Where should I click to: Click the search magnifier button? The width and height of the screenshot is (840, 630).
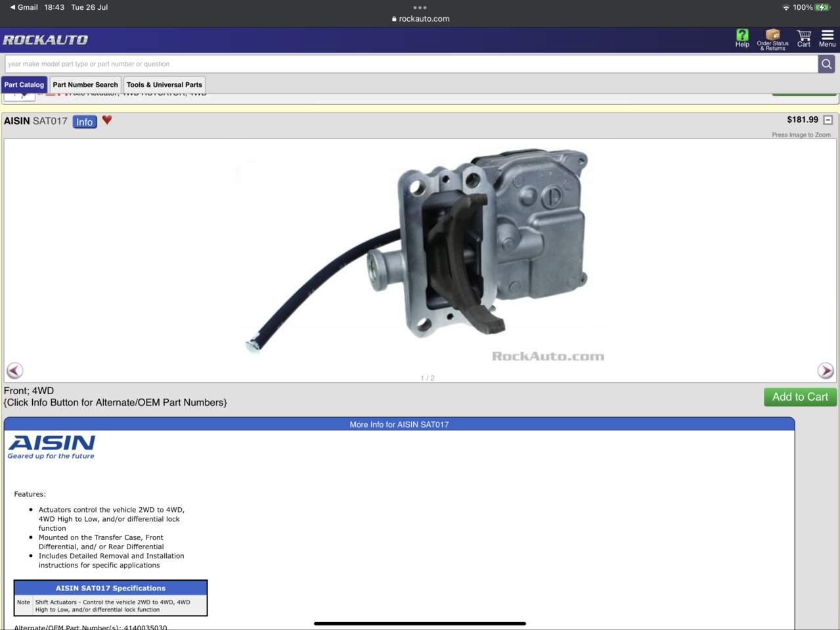pyautogui.click(x=827, y=64)
